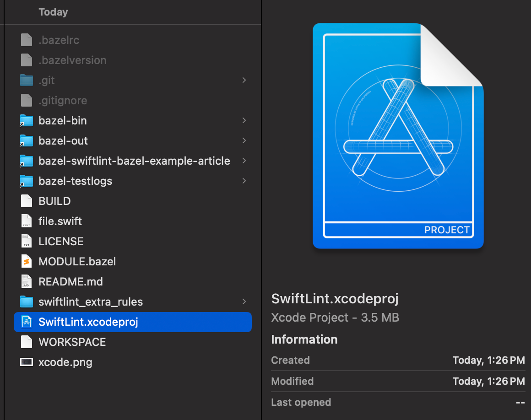The image size is (531, 420).
Task: Expand the bazel-swiftlint-bazel-example-article folder
Action: pos(244,161)
